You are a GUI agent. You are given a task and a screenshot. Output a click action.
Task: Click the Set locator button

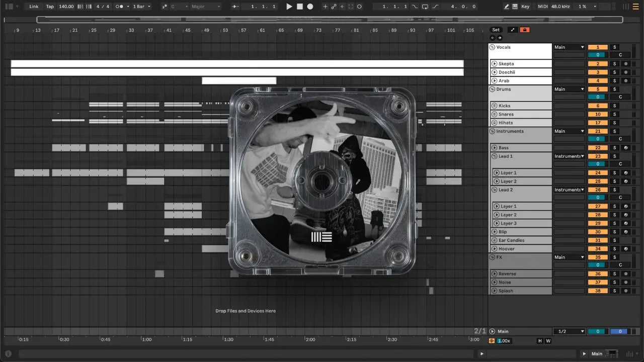click(496, 30)
